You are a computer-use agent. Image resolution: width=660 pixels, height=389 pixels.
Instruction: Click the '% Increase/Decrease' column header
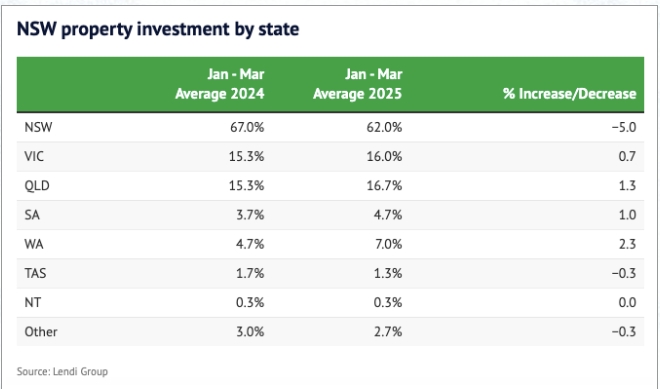pos(570,93)
